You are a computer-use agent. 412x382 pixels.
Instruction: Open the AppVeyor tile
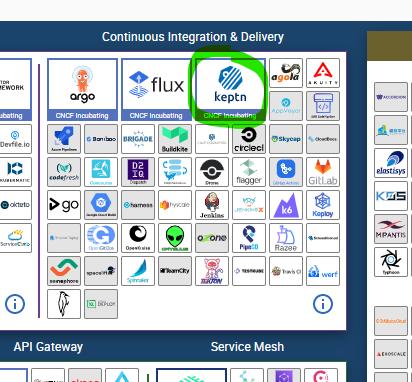[286, 106]
